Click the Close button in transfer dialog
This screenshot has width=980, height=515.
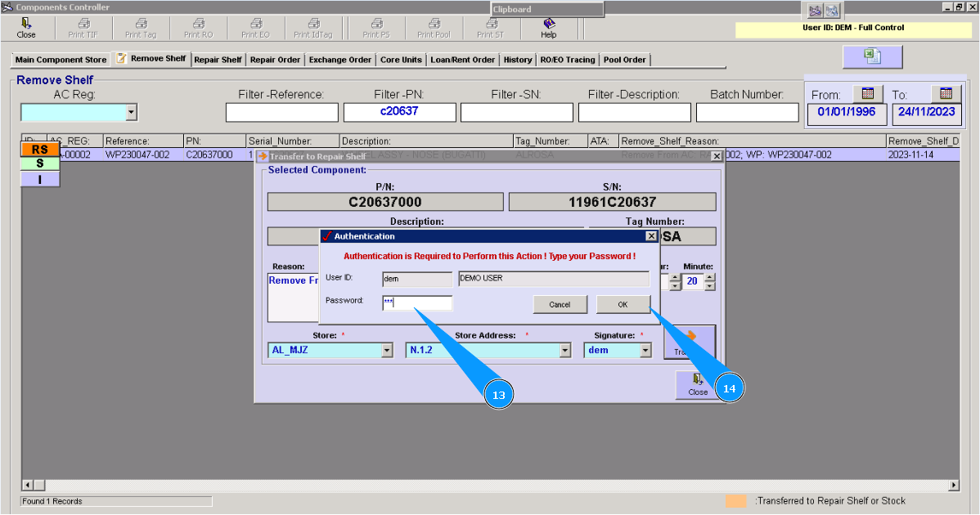click(x=698, y=384)
